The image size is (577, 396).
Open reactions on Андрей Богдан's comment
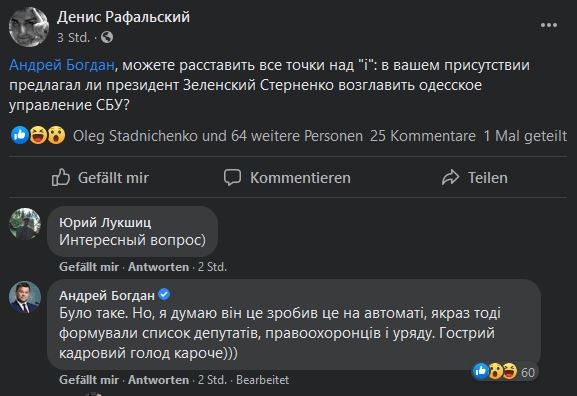pos(504,371)
